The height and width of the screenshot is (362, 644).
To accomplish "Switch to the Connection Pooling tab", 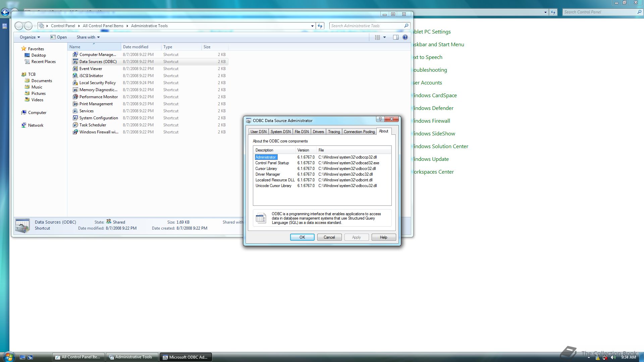I will click(359, 132).
